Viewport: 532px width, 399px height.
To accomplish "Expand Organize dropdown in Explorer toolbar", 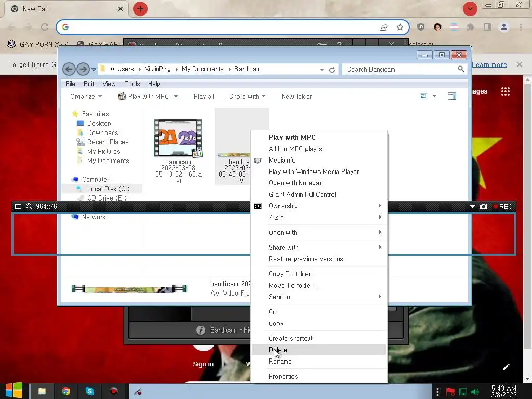I will pyautogui.click(x=86, y=96).
